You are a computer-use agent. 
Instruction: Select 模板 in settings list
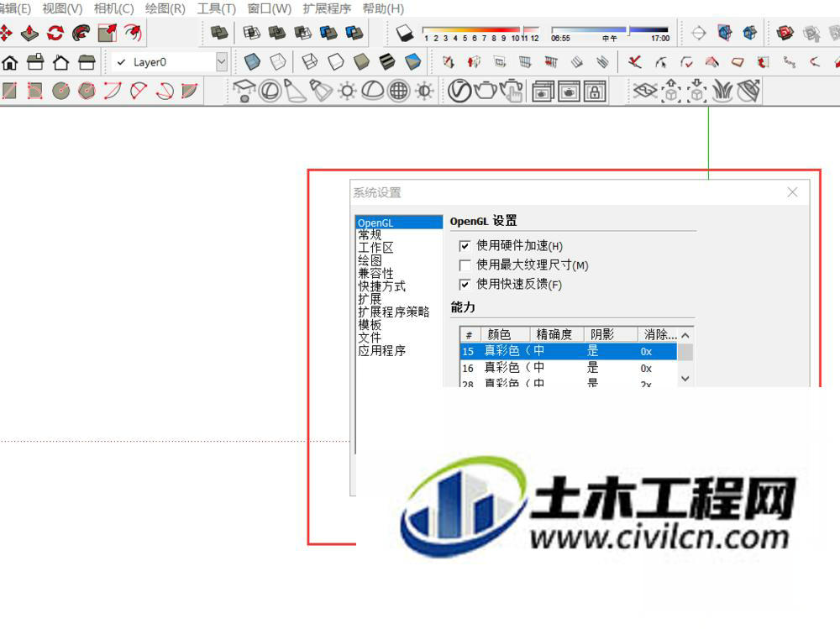[x=370, y=325]
